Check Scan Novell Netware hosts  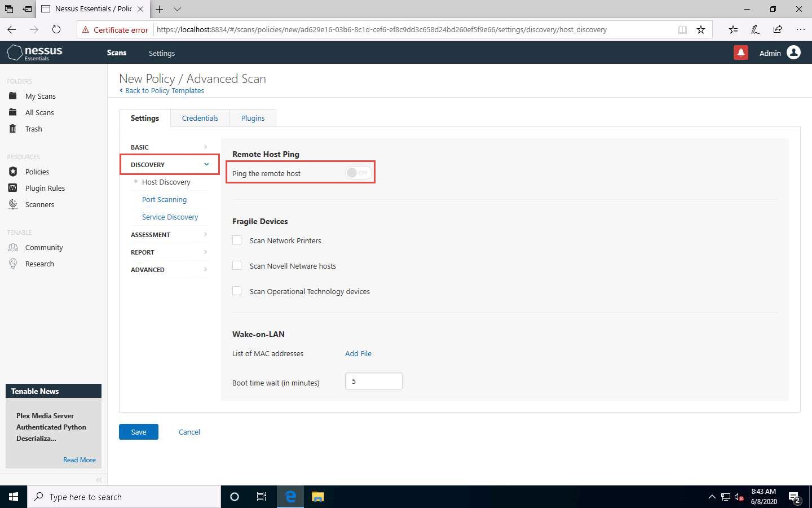pos(237,265)
